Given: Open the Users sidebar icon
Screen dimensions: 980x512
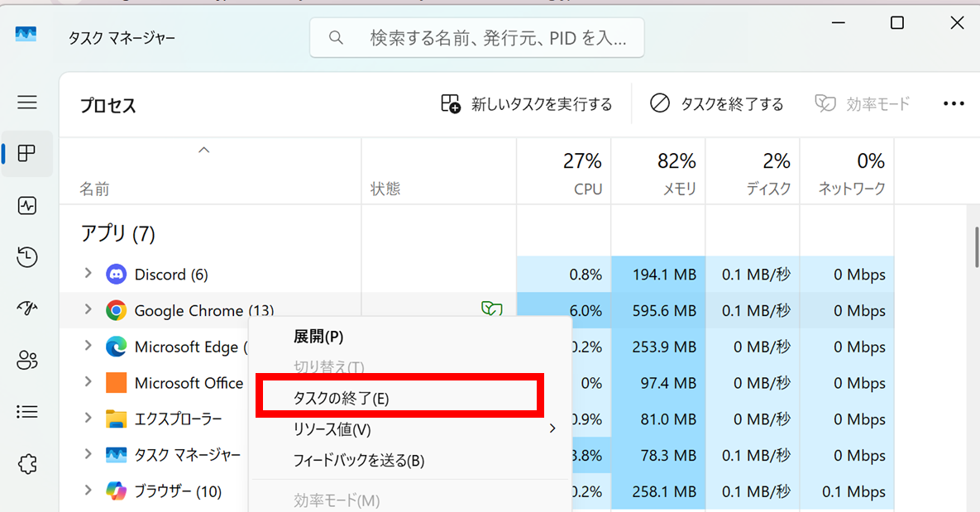Looking at the screenshot, I should pos(26,360).
